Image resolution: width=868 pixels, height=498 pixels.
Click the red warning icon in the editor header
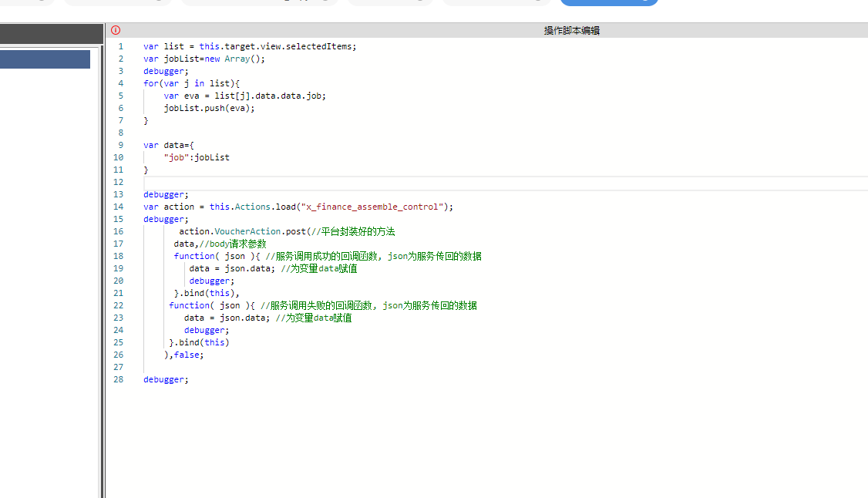tap(115, 30)
